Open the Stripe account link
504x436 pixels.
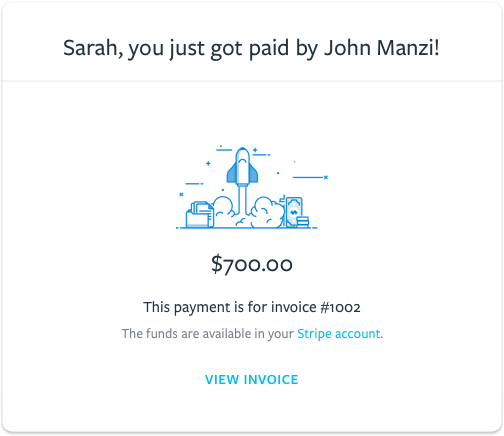pyautogui.click(x=338, y=334)
